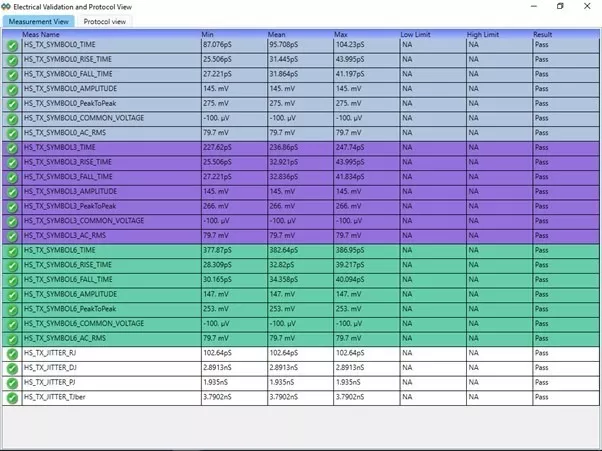Click green pass icon for HS_TX_SYMBOL0_TIME row
The width and height of the screenshot is (602, 451).
11,46
